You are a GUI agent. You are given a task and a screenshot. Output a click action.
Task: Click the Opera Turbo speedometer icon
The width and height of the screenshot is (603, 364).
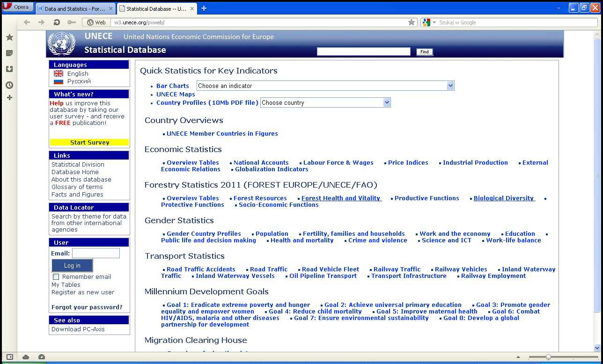pos(42,357)
